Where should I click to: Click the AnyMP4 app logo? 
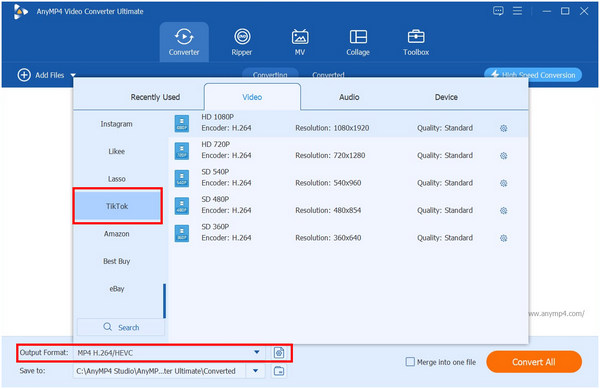pyautogui.click(x=20, y=11)
